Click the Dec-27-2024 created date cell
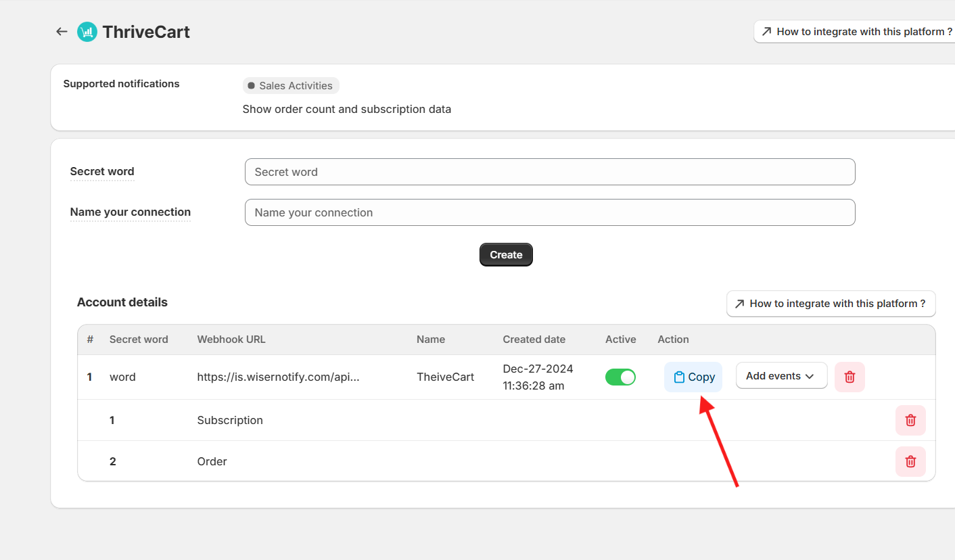The height and width of the screenshot is (560, 955). point(538,377)
